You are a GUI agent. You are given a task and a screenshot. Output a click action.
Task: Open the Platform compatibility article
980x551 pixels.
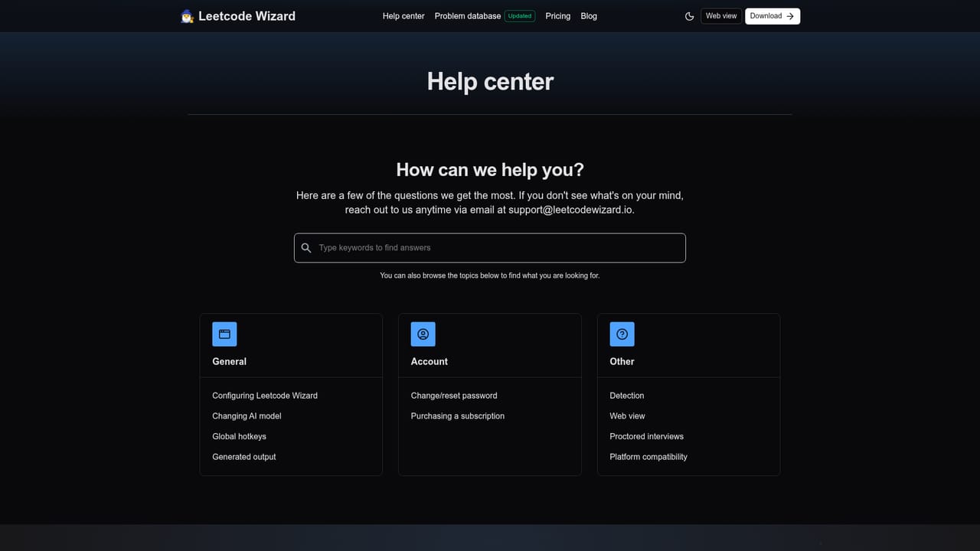click(648, 457)
